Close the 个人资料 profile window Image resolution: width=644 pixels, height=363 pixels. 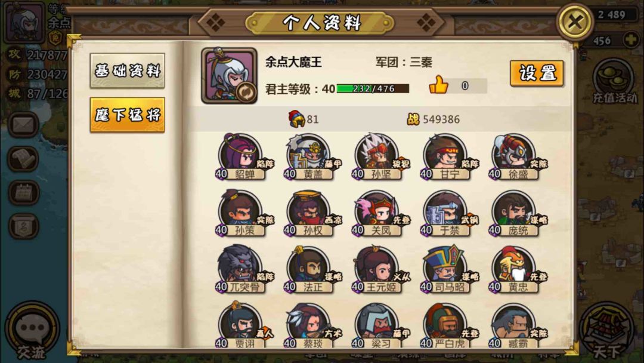[575, 21]
